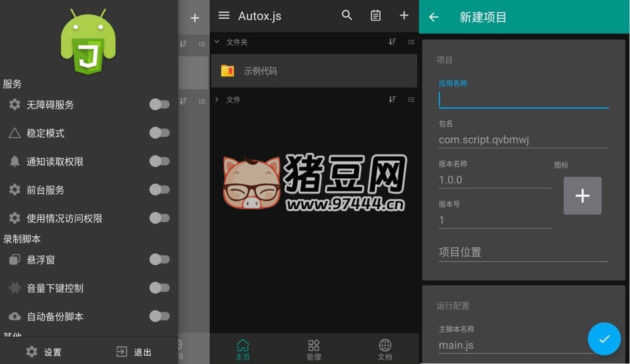Screen dimensions: 630x364
Task: Open 设置 in the drawer
Action: [x=44, y=352]
